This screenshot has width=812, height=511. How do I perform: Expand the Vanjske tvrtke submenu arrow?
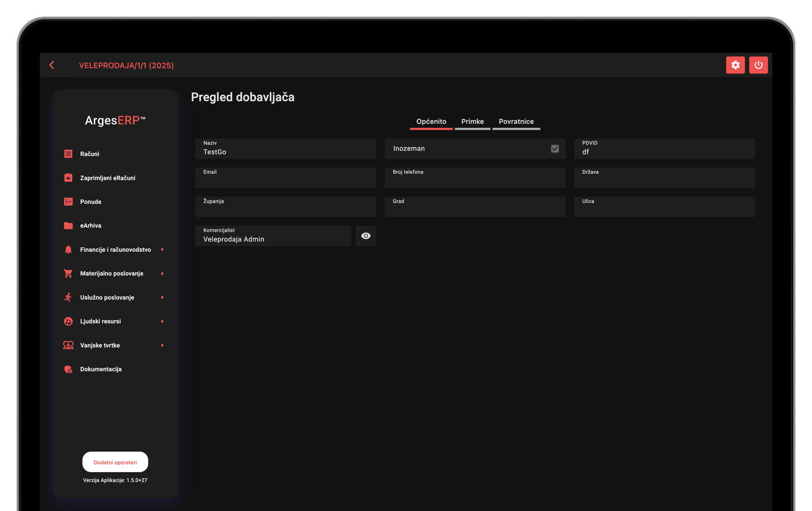pyautogui.click(x=162, y=345)
